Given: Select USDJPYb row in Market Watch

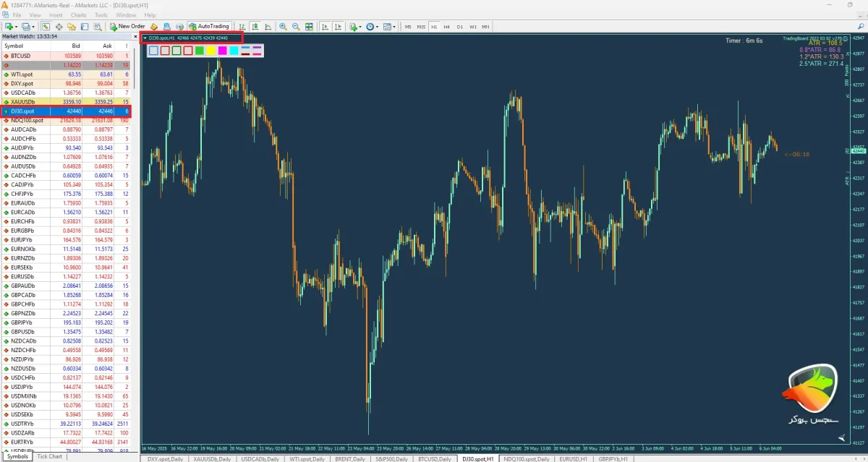Looking at the screenshot, I should [x=66, y=387].
